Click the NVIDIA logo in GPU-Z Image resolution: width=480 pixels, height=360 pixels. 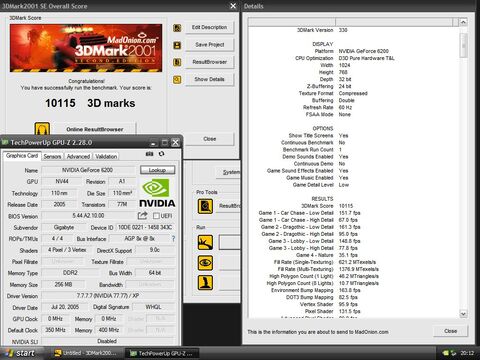(157, 193)
